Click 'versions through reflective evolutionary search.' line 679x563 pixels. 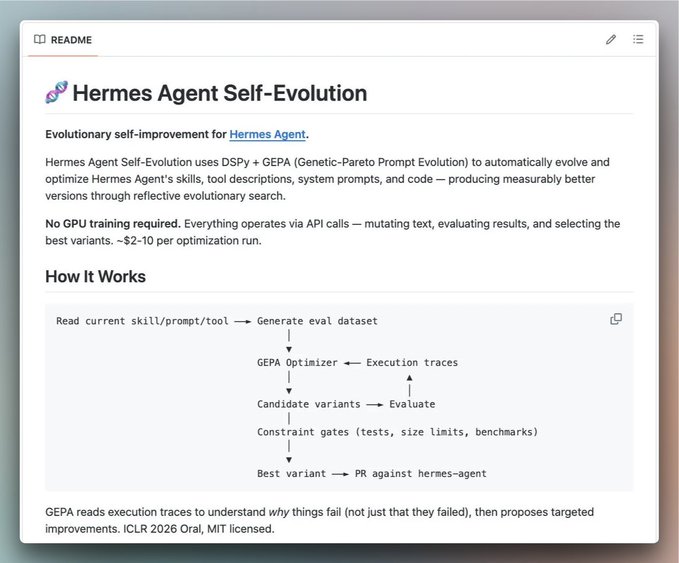(x=165, y=196)
